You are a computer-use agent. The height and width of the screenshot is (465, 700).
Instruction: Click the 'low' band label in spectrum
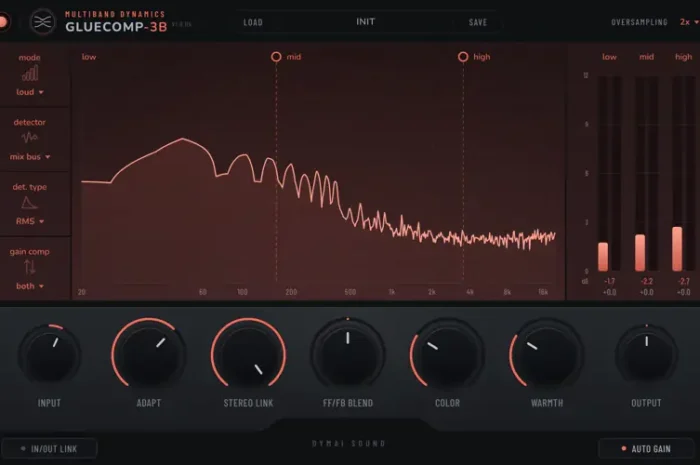[x=88, y=57]
